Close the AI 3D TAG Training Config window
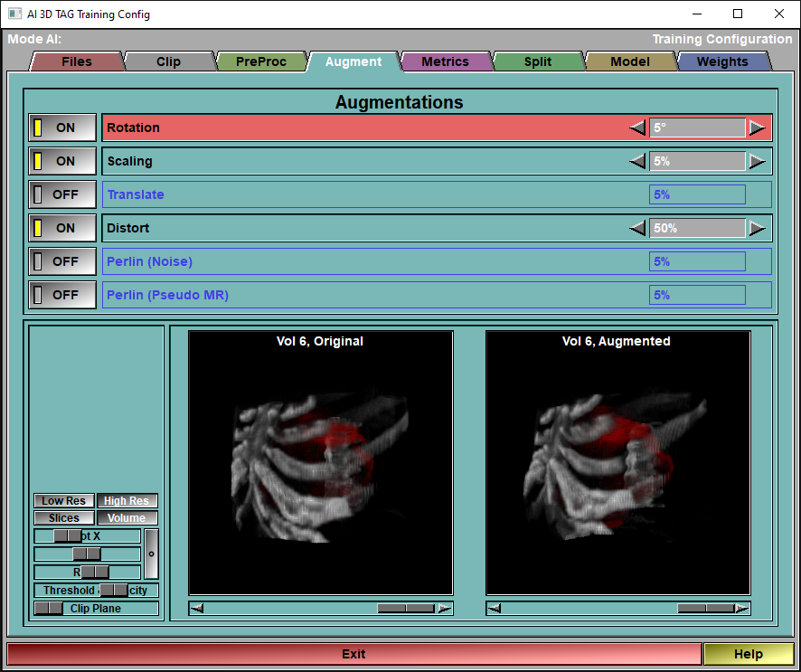 click(779, 14)
